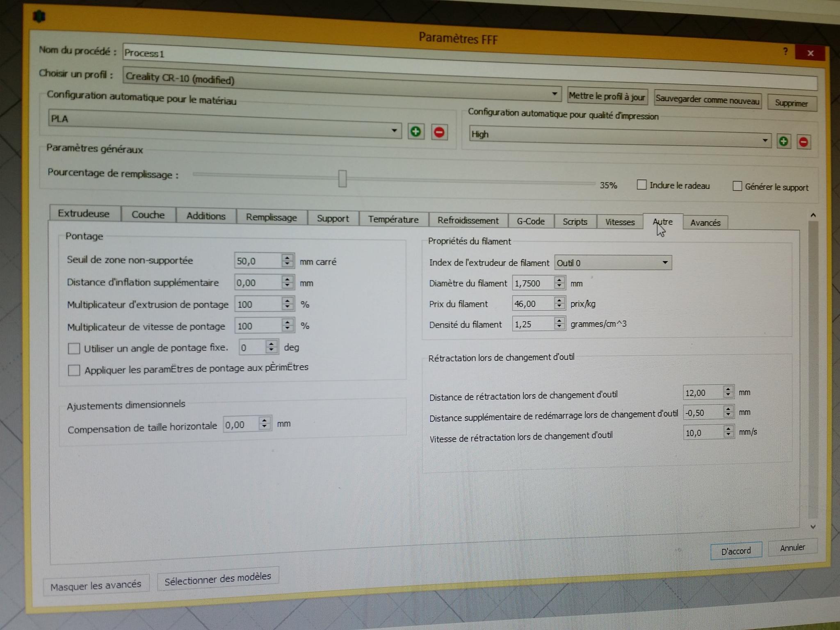Enable Générer le support checkbox
Viewport: 840px width, 630px height.
point(737,186)
